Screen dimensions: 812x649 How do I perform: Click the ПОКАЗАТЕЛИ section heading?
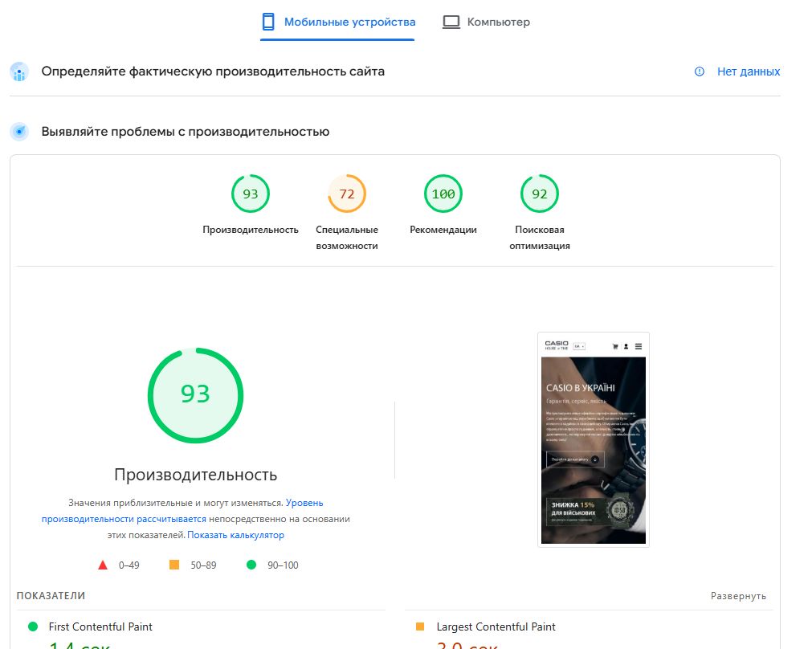(x=51, y=596)
